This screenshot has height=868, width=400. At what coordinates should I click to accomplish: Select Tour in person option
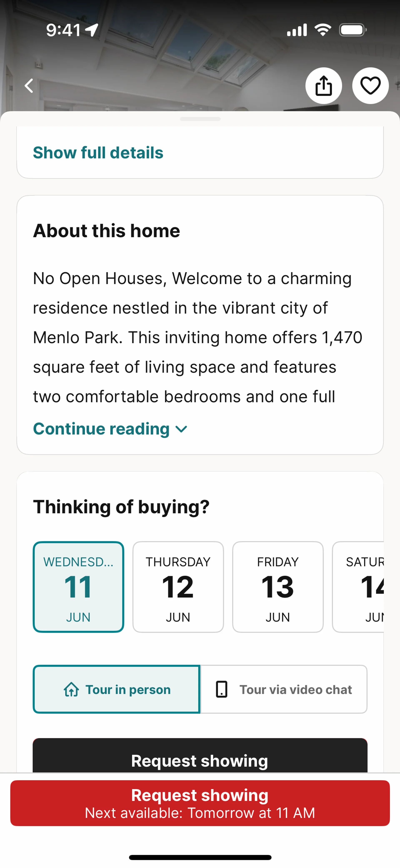click(116, 689)
